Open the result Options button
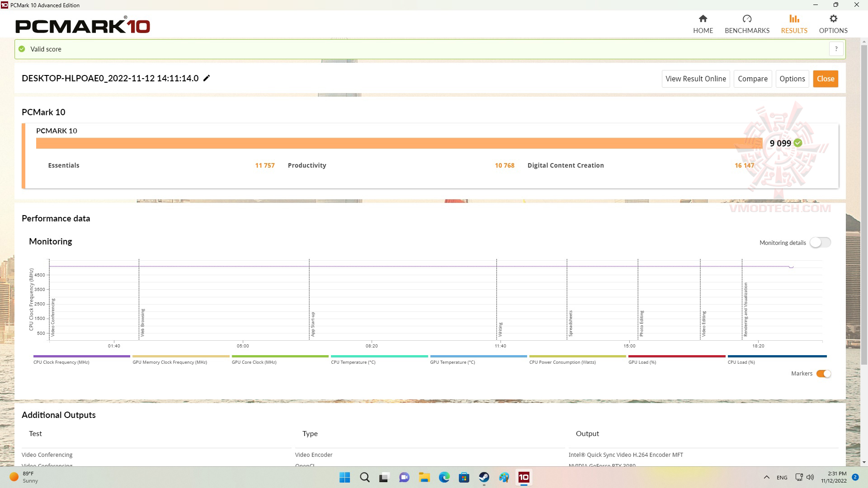The width and height of the screenshot is (868, 488). [x=792, y=79]
